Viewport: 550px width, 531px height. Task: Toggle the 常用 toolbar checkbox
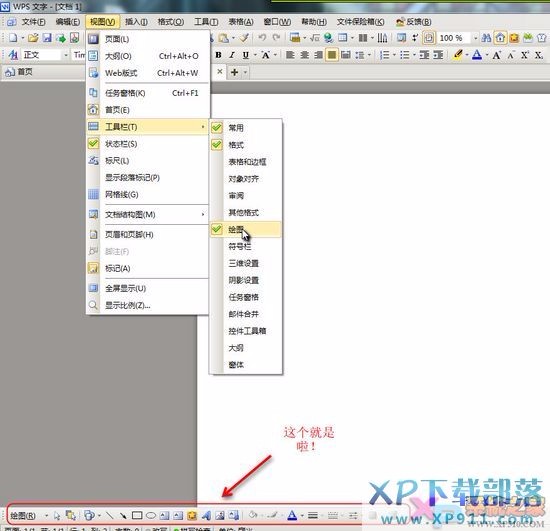pyautogui.click(x=246, y=128)
